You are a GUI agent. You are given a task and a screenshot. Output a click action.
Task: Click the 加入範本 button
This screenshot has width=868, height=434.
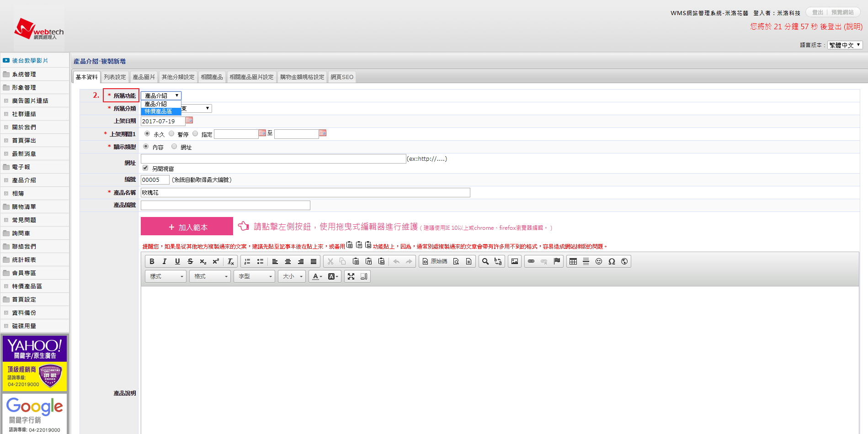click(x=187, y=227)
